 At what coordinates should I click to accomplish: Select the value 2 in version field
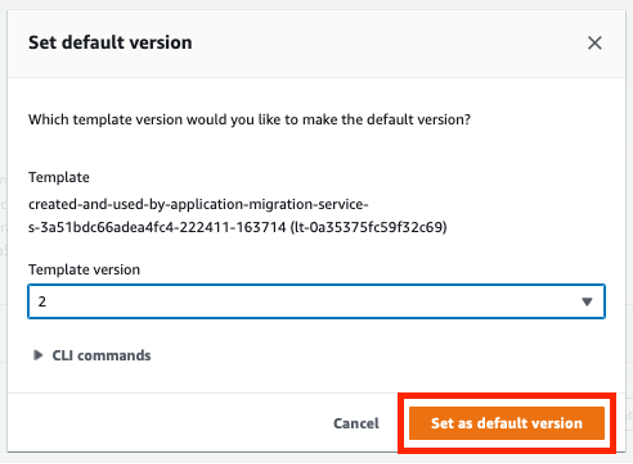click(42, 302)
